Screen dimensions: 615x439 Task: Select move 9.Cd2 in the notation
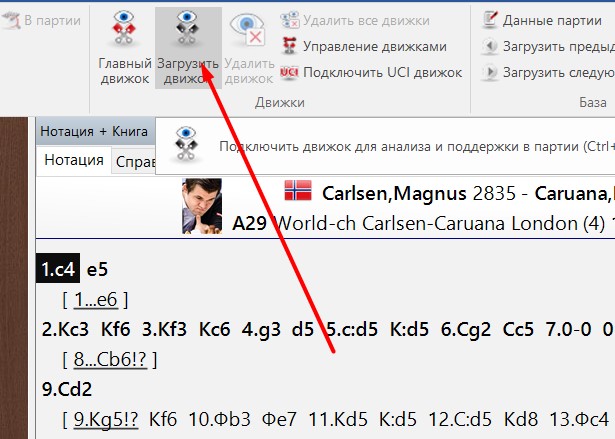tap(67, 389)
